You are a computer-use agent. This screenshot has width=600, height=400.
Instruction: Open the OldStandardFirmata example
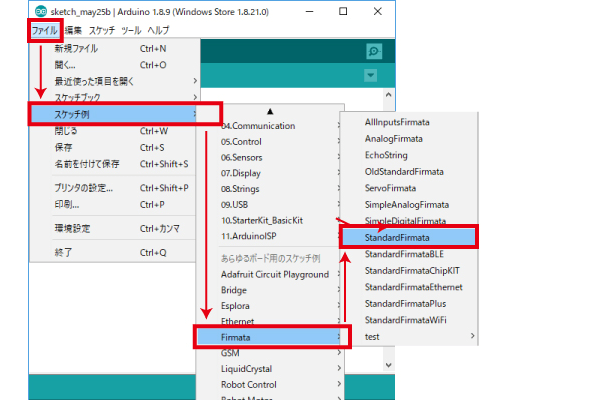[409, 171]
